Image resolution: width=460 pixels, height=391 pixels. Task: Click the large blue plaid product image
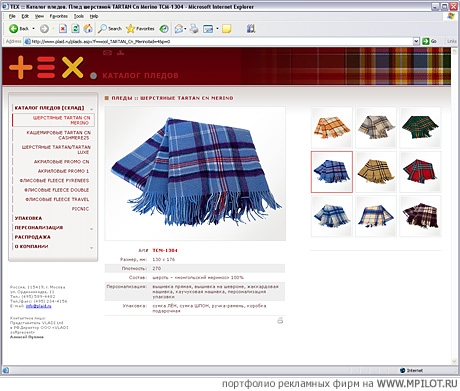195,173
